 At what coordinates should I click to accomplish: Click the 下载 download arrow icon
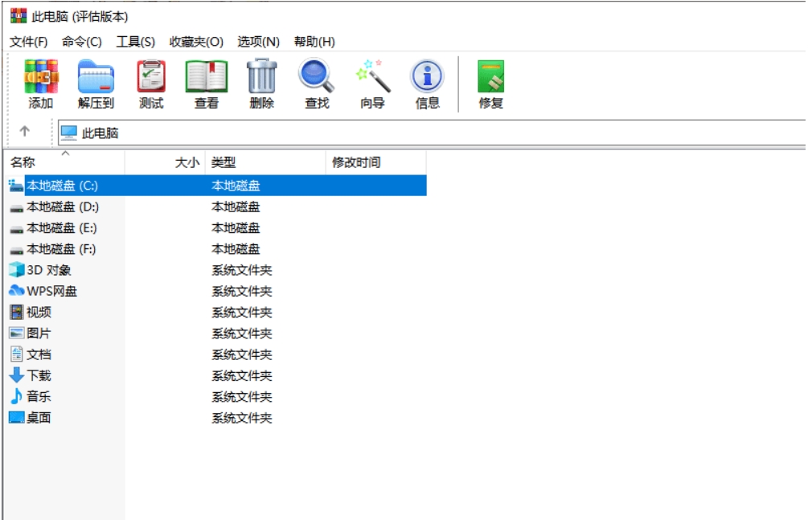click(17, 375)
